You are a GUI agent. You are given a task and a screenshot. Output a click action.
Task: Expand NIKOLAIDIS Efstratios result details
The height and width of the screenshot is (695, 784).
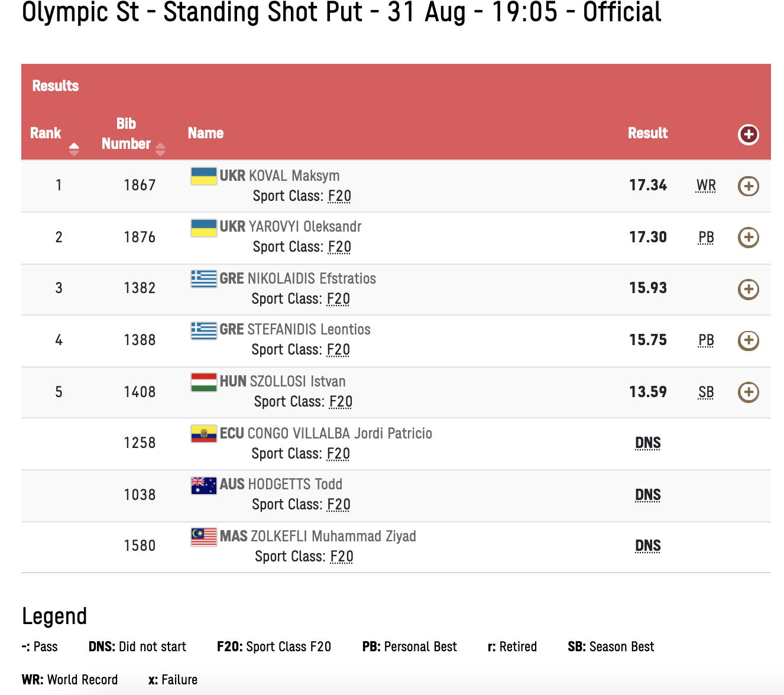(748, 289)
